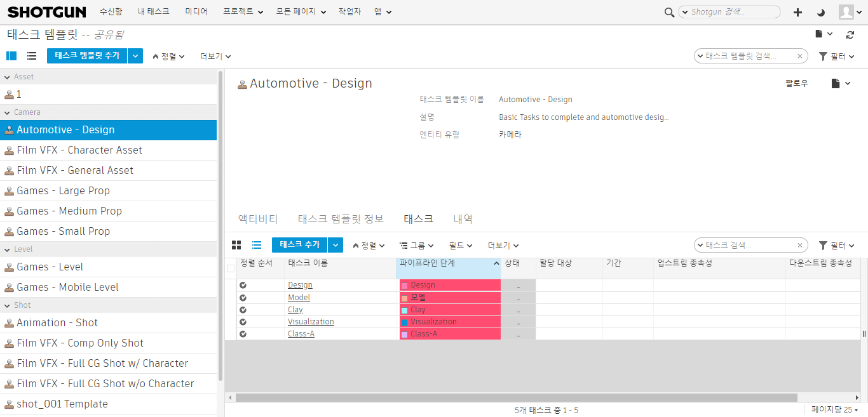Click the Visualization pipeline step color swatch
The width and height of the screenshot is (868, 417).
click(x=404, y=322)
